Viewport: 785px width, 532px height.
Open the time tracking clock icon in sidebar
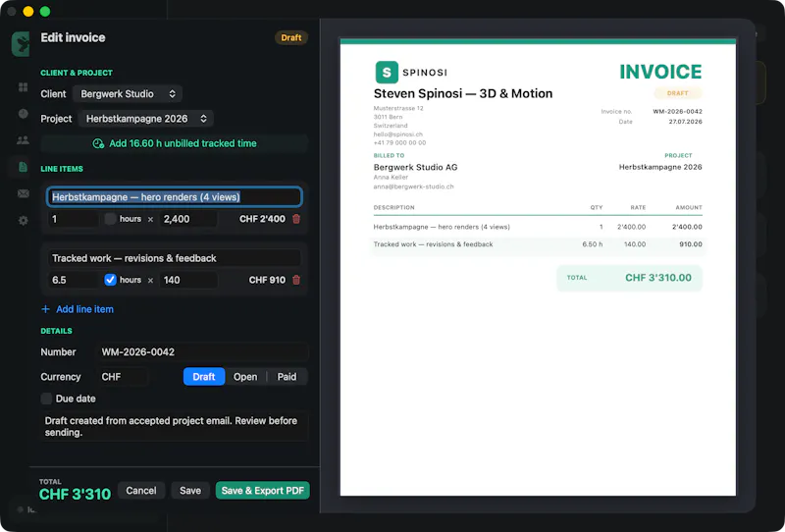coord(23,114)
